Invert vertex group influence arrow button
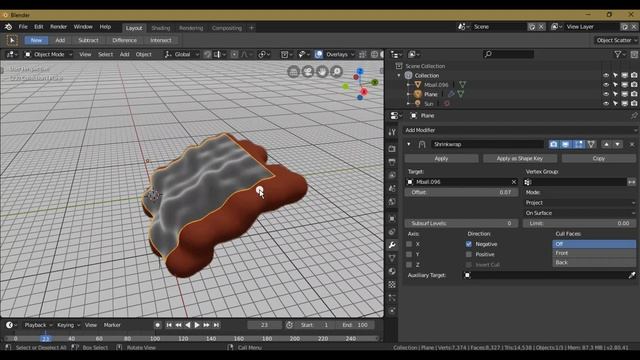 (631, 182)
